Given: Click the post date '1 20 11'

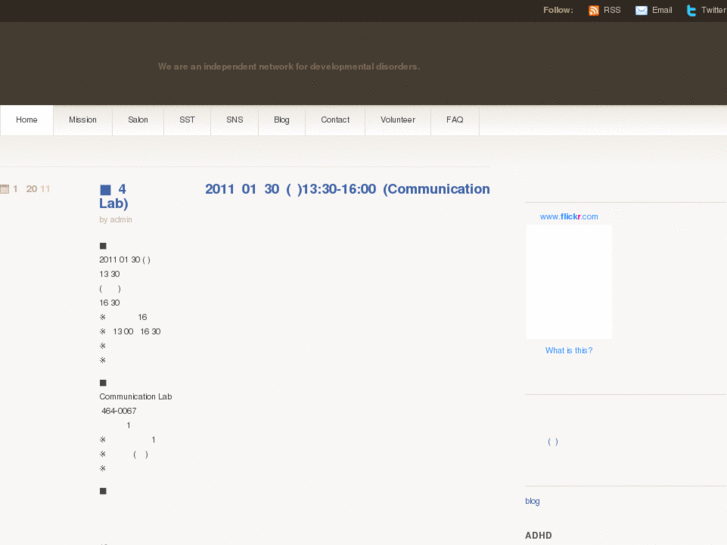Looking at the screenshot, I should (x=32, y=189).
